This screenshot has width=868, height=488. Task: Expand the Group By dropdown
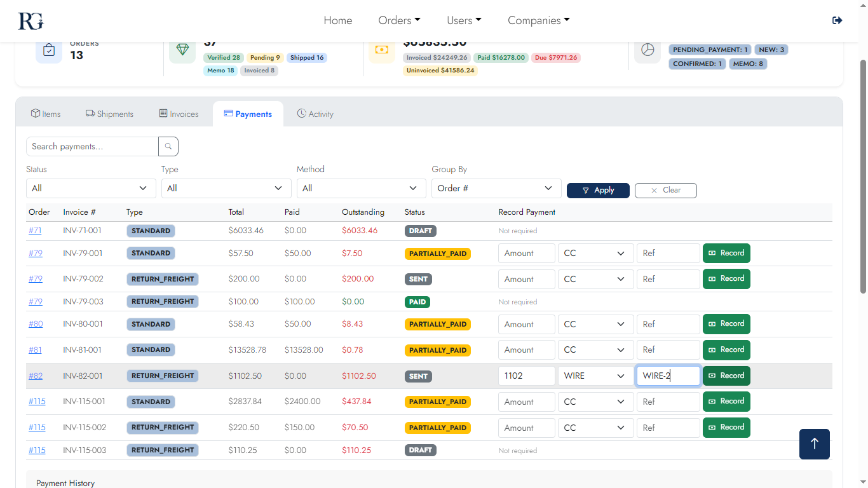coord(496,188)
